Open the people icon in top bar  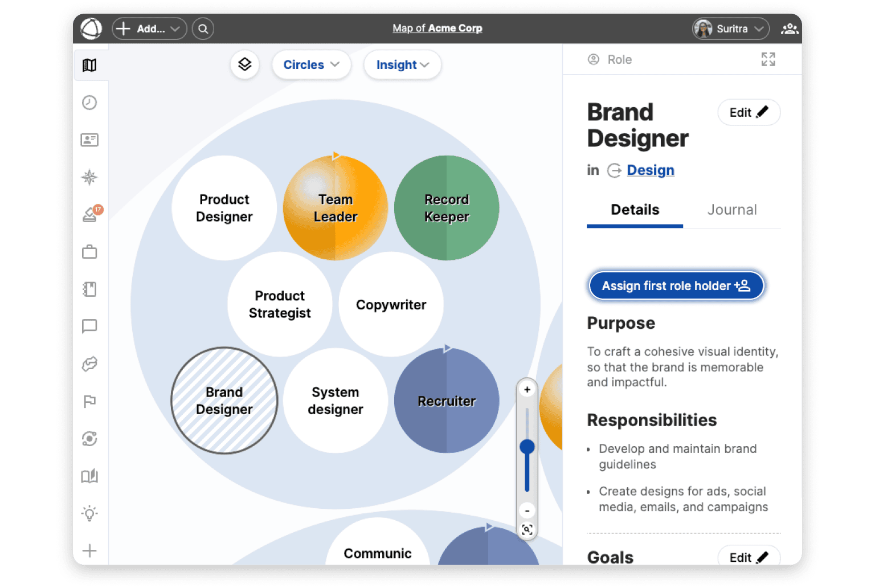(x=789, y=28)
